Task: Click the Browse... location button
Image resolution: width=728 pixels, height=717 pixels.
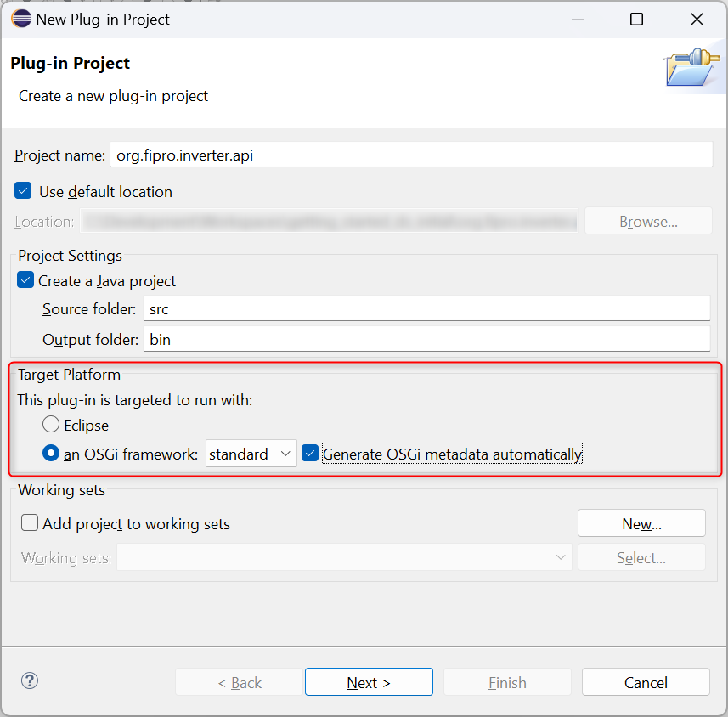Action: [x=649, y=221]
